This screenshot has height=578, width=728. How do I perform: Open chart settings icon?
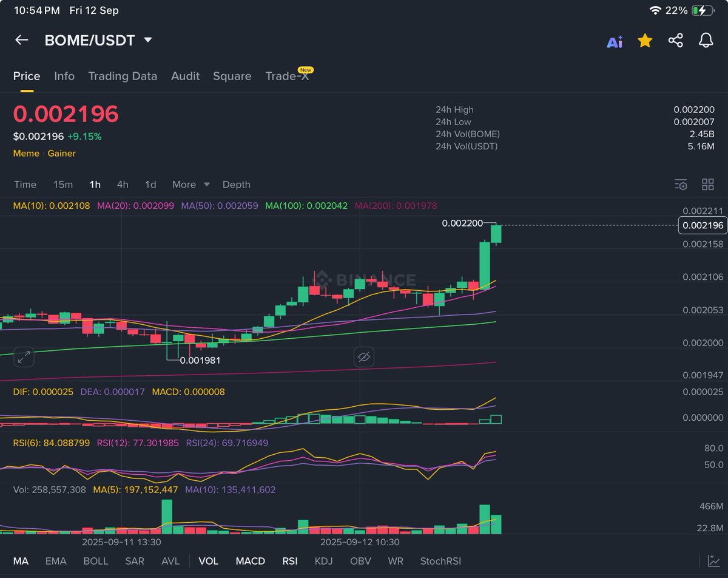681,185
